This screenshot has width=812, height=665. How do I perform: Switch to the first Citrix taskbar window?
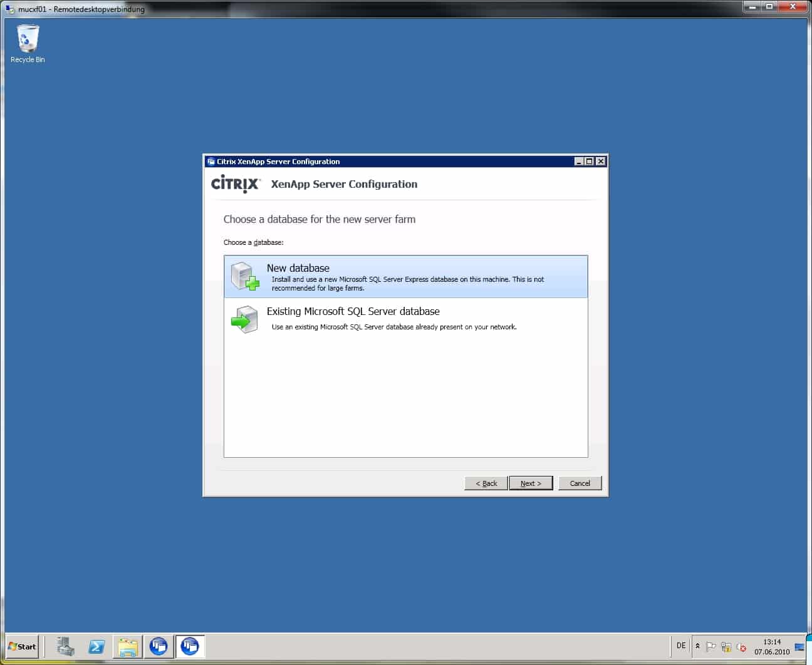(x=159, y=647)
